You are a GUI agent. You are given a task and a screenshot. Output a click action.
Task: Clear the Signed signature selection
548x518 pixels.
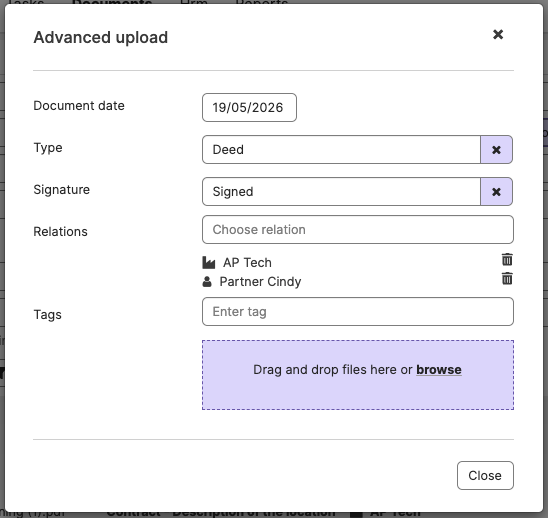tap(496, 192)
